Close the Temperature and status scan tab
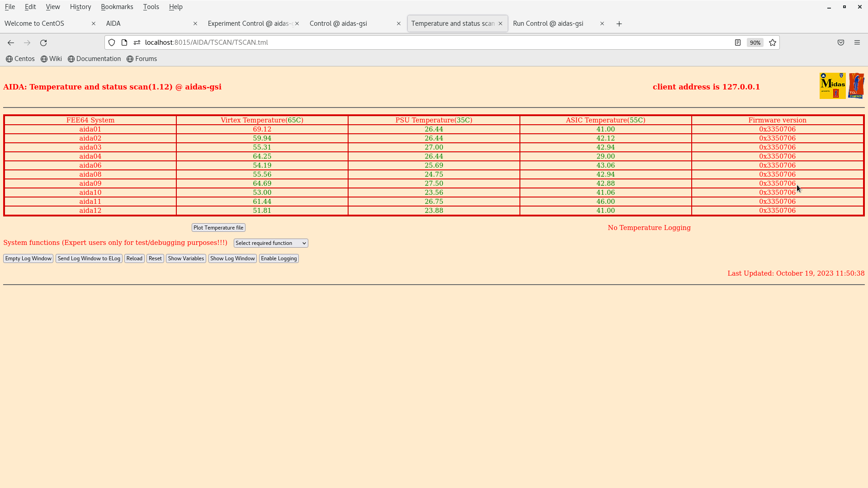This screenshot has width=868, height=488. click(500, 23)
